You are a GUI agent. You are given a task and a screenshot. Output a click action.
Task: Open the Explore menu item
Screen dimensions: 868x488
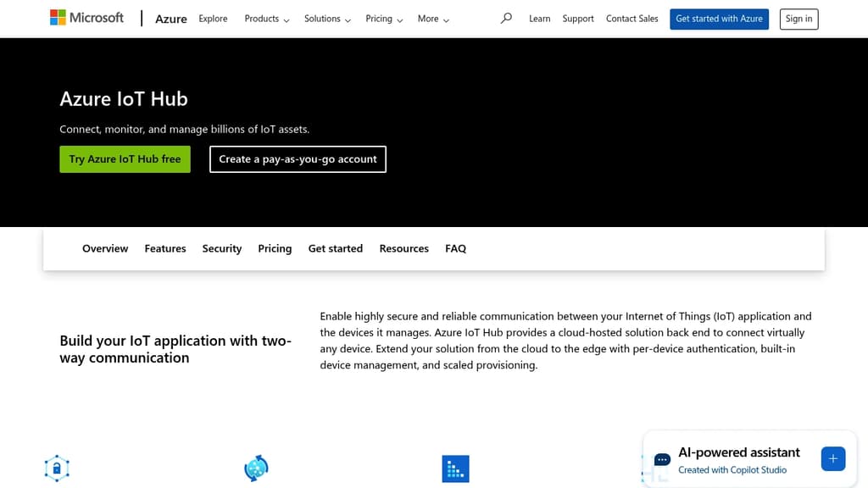click(x=213, y=19)
